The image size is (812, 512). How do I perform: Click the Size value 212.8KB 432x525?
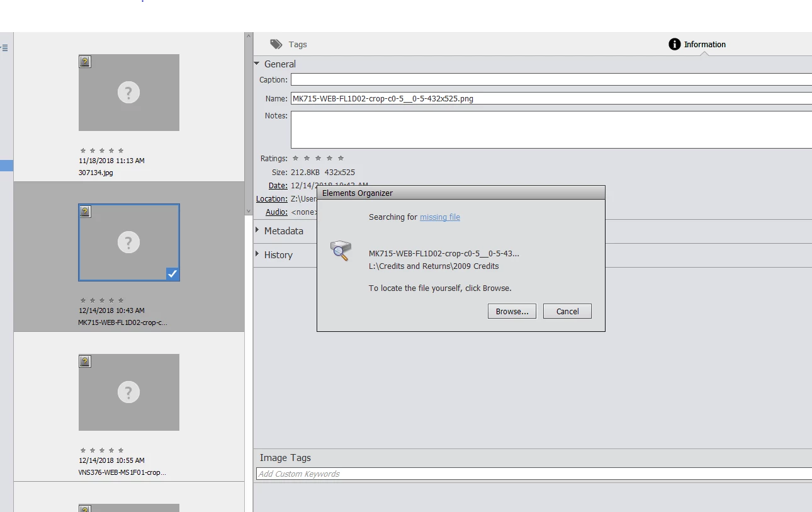pos(323,172)
